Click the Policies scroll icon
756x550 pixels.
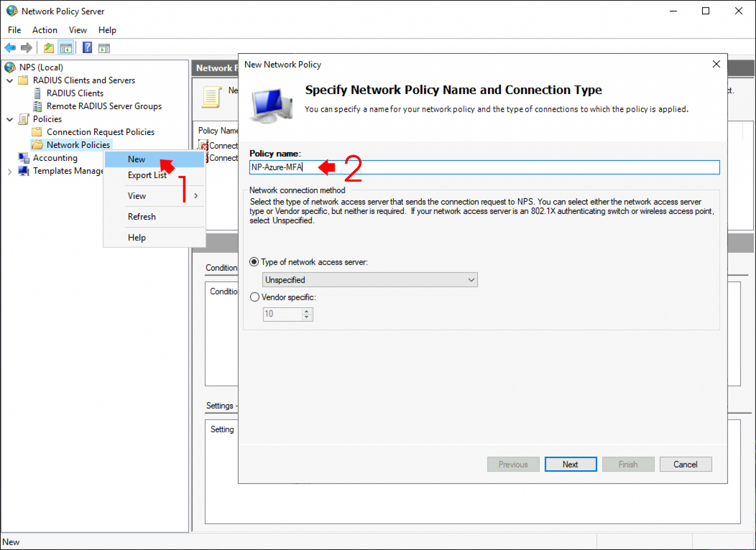point(23,119)
